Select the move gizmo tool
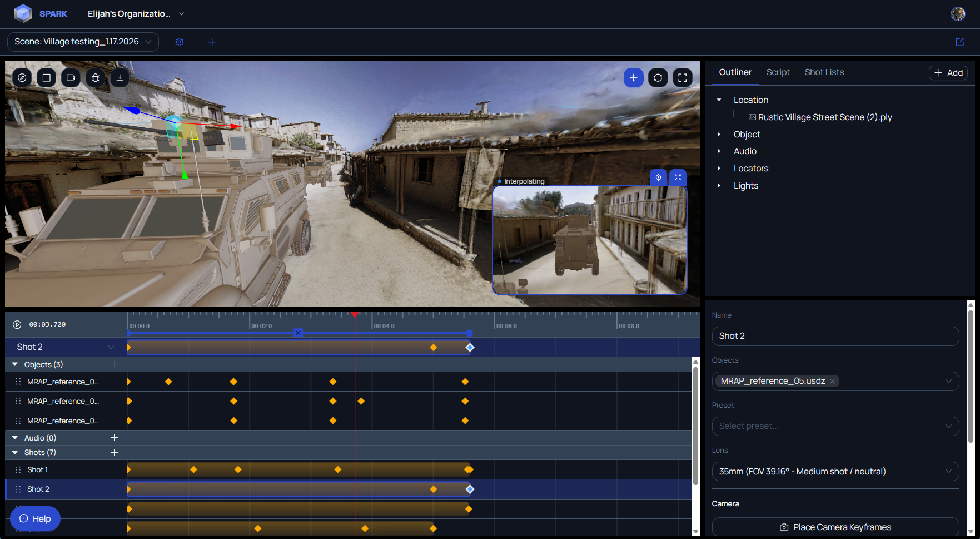 coord(633,78)
